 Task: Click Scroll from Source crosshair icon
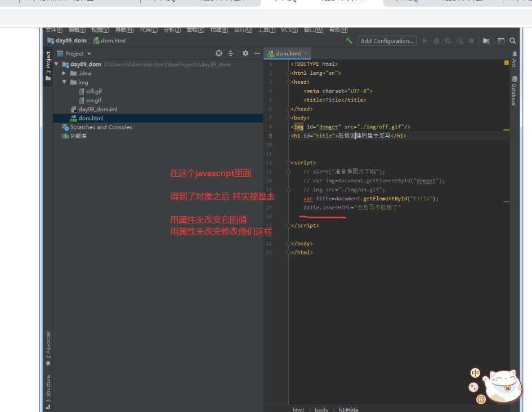coord(219,53)
